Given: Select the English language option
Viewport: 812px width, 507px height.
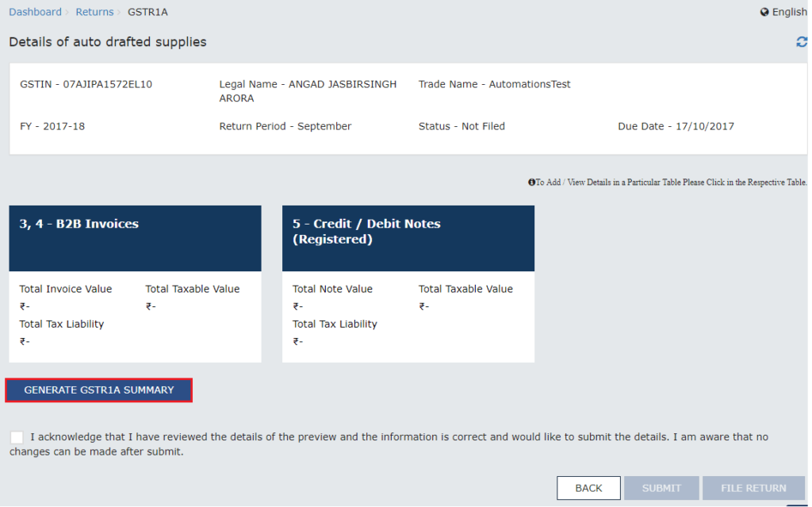Looking at the screenshot, I should click(x=789, y=12).
